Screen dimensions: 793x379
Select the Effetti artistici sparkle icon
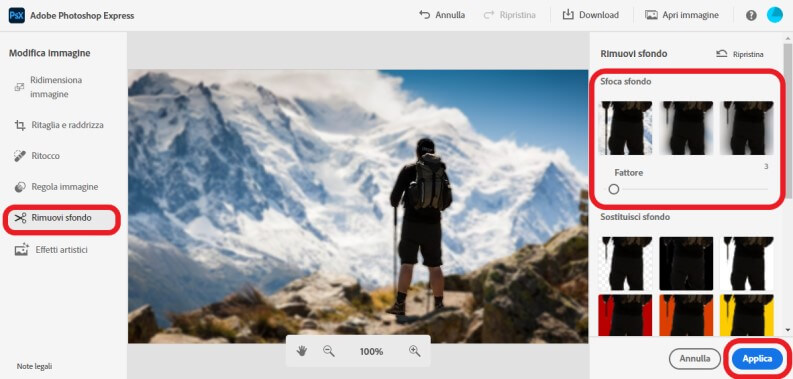[21, 249]
